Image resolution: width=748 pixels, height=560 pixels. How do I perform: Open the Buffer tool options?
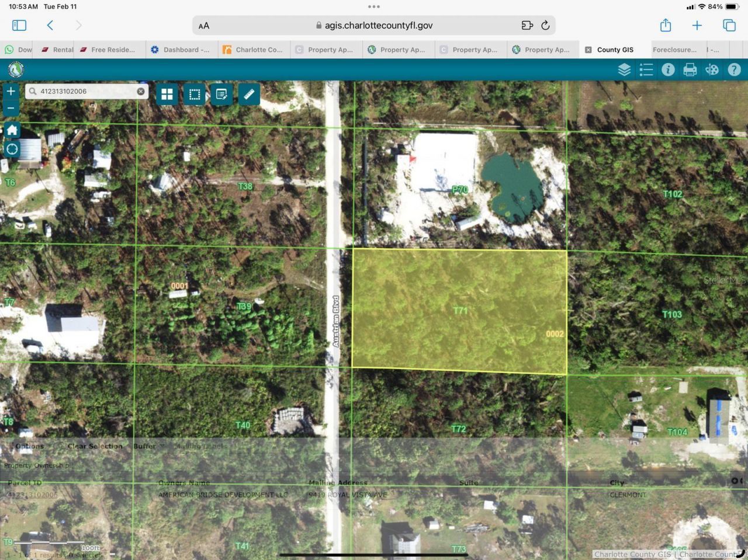click(x=144, y=446)
